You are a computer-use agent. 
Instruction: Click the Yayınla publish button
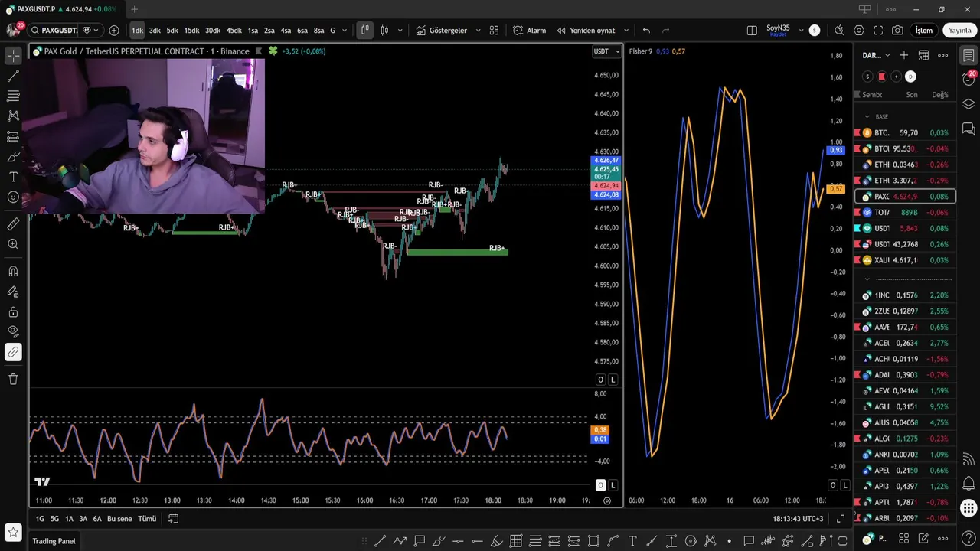(x=960, y=31)
